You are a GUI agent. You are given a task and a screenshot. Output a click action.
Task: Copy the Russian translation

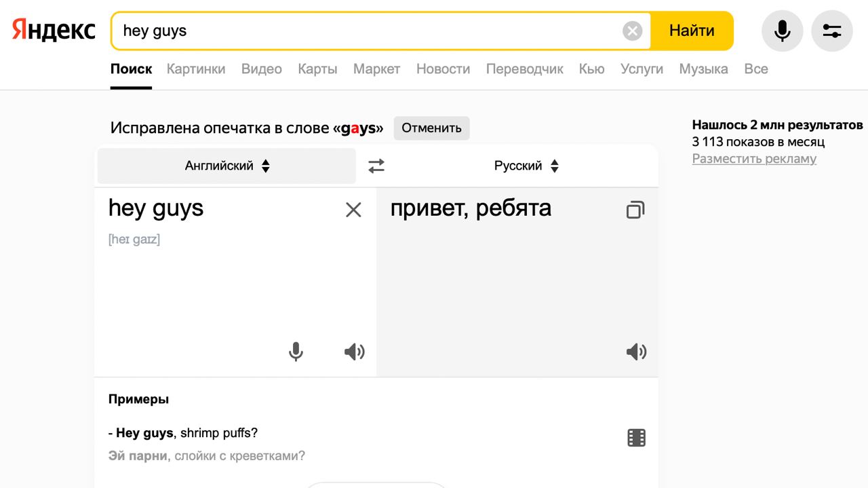pyautogui.click(x=635, y=210)
